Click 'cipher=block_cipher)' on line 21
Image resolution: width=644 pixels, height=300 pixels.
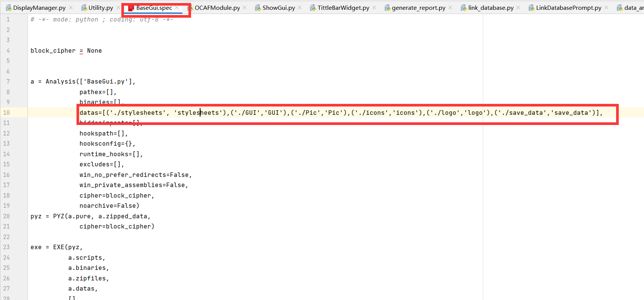point(117,227)
